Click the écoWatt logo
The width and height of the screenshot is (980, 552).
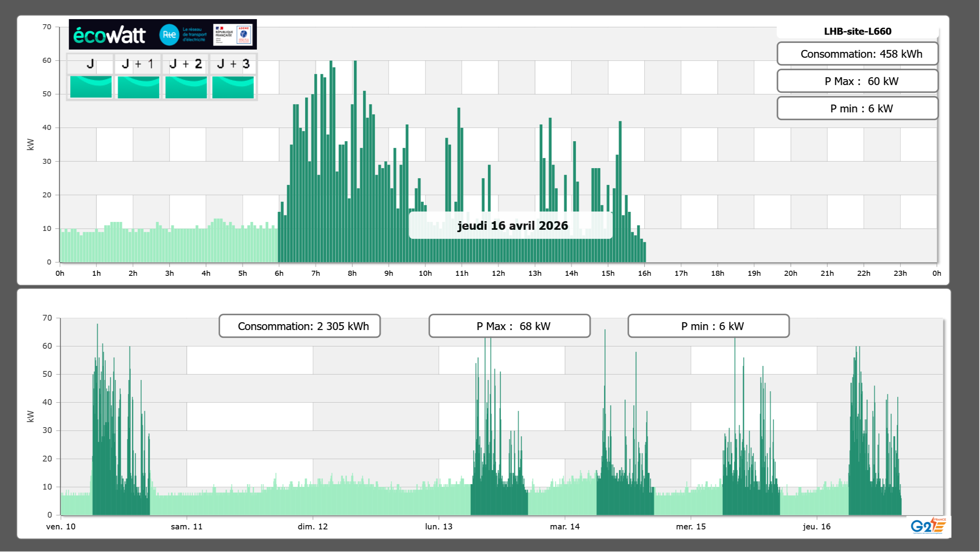(x=110, y=35)
